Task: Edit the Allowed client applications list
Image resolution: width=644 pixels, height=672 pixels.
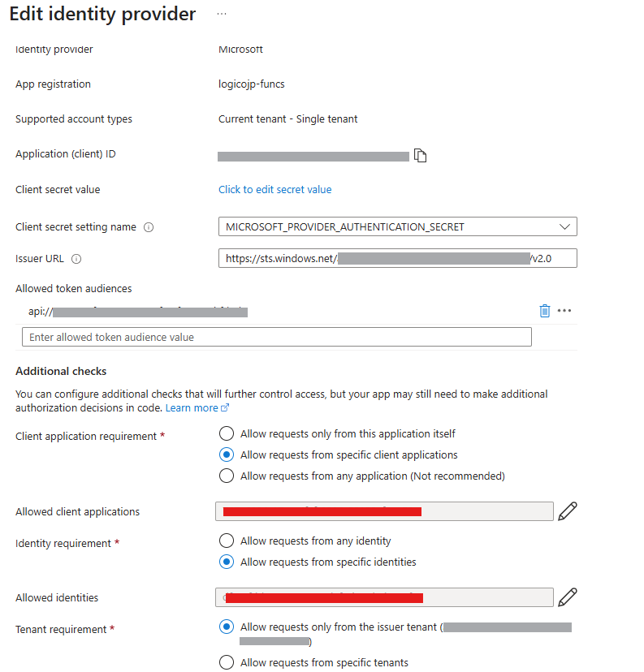Action: pyautogui.click(x=568, y=511)
